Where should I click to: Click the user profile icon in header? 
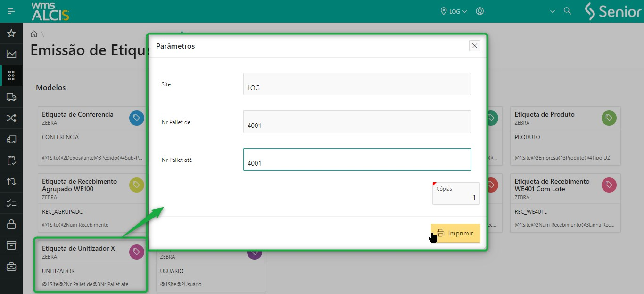coord(480,11)
